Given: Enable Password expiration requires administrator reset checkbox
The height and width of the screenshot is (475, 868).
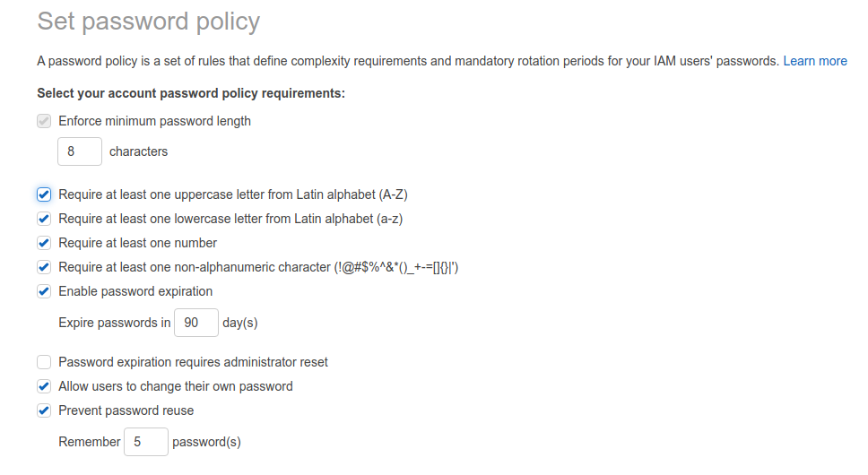Looking at the screenshot, I should tap(44, 362).
